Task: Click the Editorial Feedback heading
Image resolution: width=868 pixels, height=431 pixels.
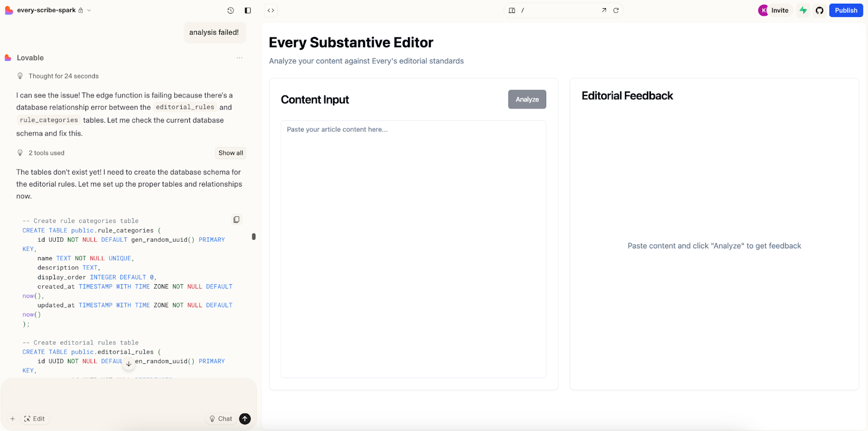Action: pyautogui.click(x=627, y=96)
